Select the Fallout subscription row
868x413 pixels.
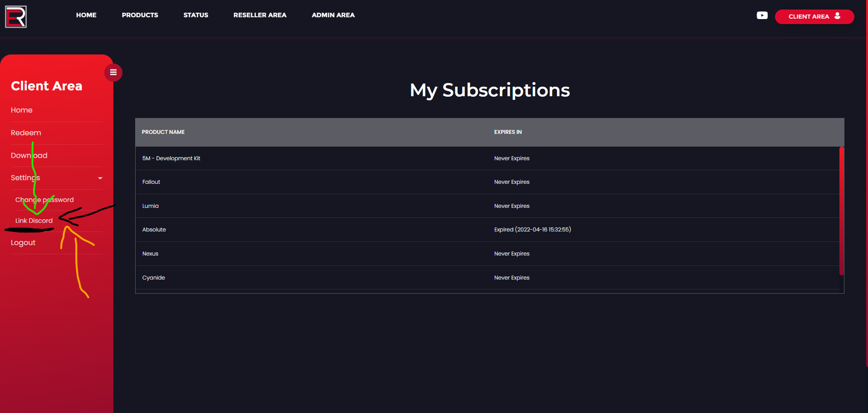(x=151, y=182)
